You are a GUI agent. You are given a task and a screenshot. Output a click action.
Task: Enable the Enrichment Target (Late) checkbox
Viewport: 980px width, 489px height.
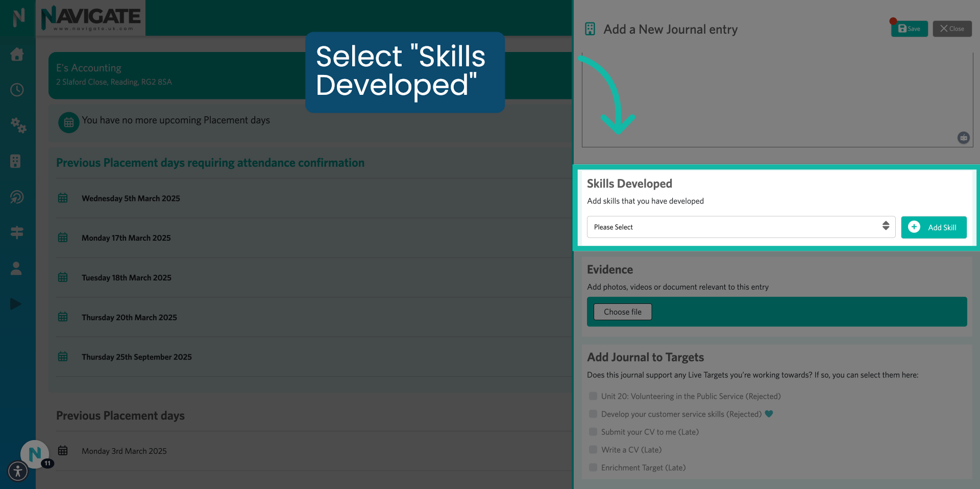[593, 467]
